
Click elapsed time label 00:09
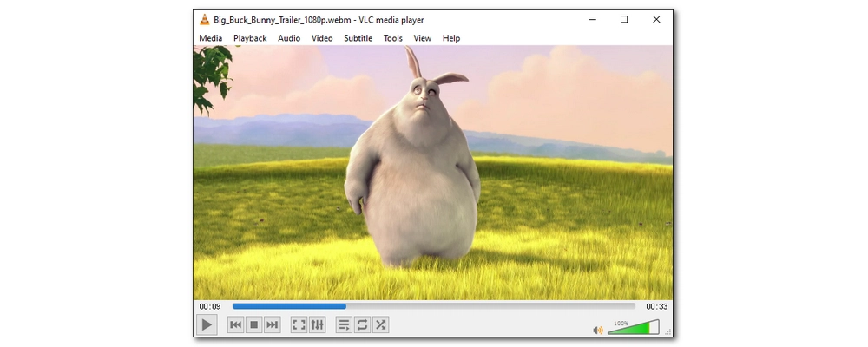tap(210, 306)
